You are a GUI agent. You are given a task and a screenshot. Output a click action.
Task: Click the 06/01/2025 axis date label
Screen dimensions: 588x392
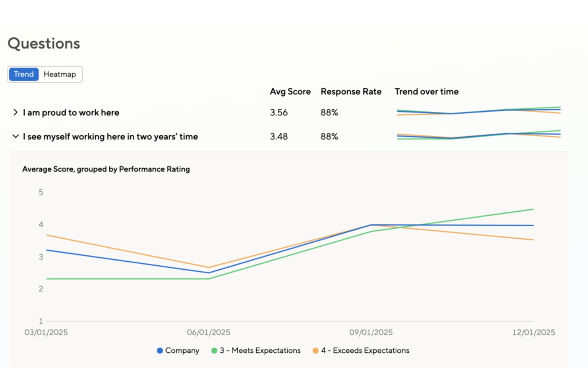pyautogui.click(x=209, y=332)
